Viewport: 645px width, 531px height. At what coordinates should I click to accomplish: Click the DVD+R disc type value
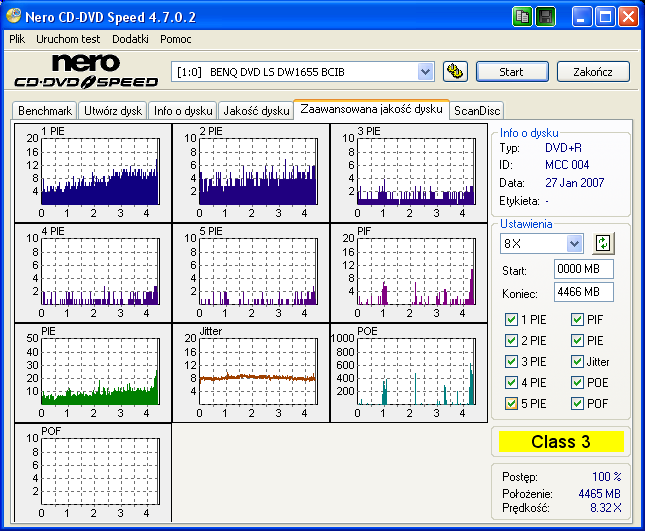563,148
